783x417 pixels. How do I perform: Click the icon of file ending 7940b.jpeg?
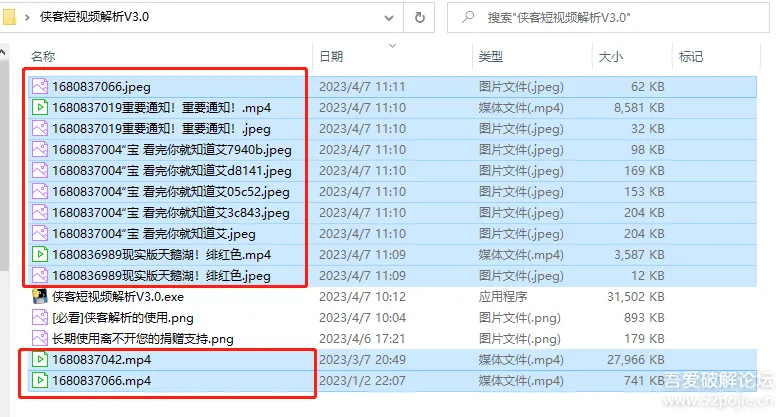(x=40, y=149)
